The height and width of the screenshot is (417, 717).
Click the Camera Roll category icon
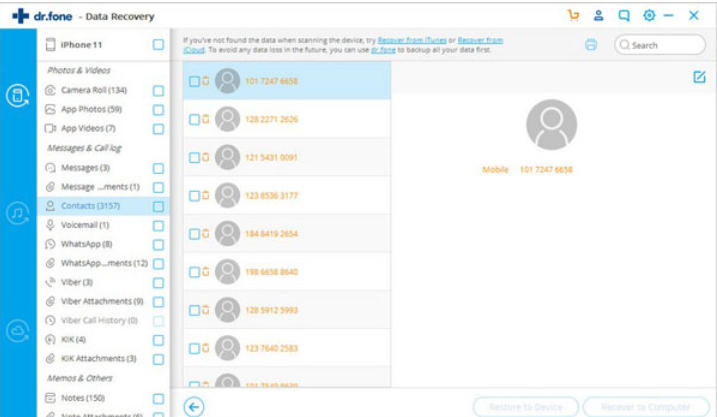(x=50, y=90)
